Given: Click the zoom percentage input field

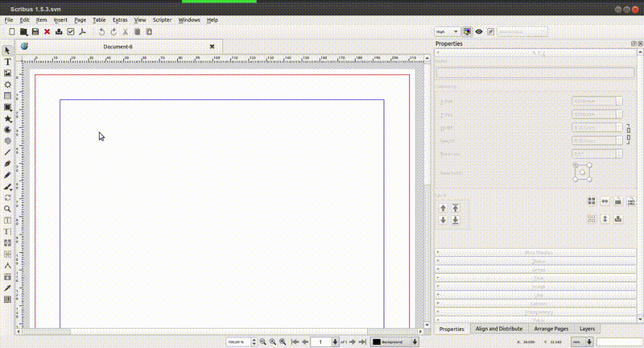Looking at the screenshot, I should (x=237, y=342).
